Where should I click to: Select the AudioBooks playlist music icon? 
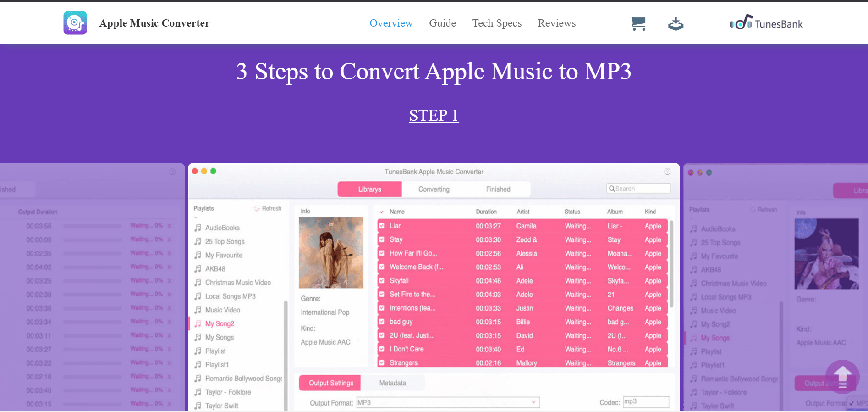[x=198, y=228]
